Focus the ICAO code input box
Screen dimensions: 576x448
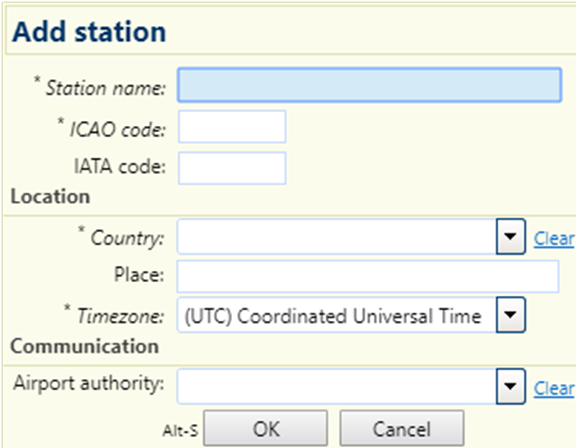[x=232, y=126]
